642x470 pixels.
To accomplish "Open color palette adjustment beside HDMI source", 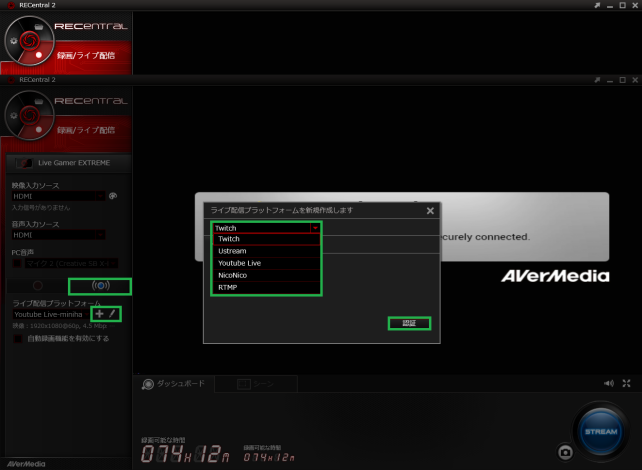I will click(113, 196).
